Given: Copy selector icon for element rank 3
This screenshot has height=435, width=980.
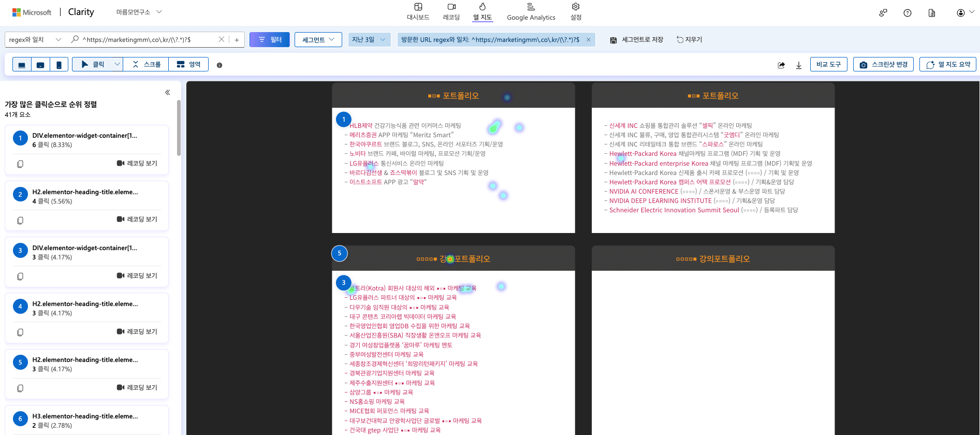Looking at the screenshot, I should coord(20,276).
